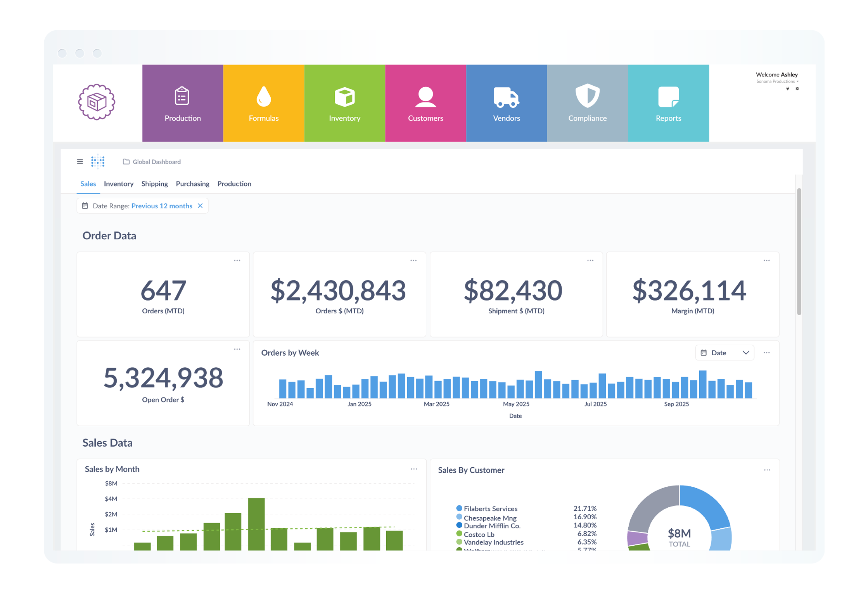The image size is (868, 593).
Task: Open the Production module tile
Action: (x=182, y=103)
